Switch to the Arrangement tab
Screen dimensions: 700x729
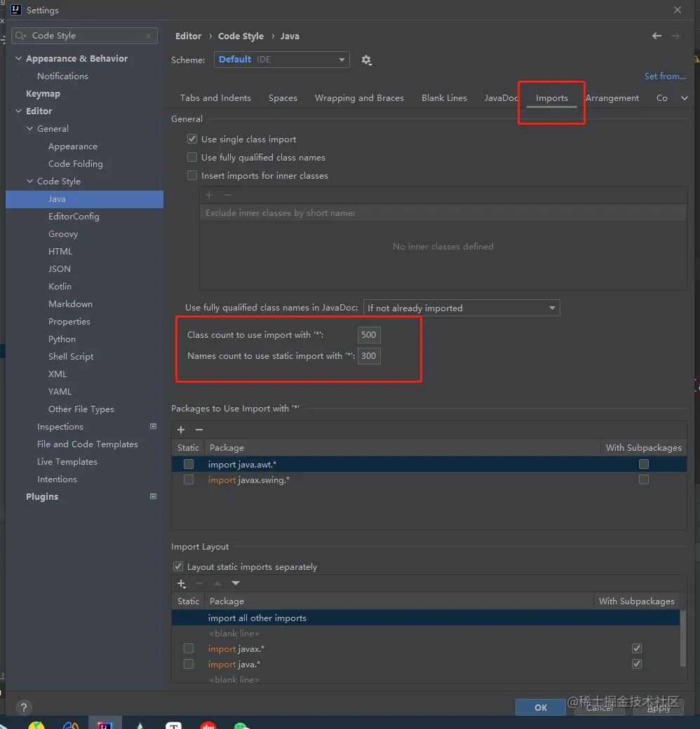click(612, 98)
